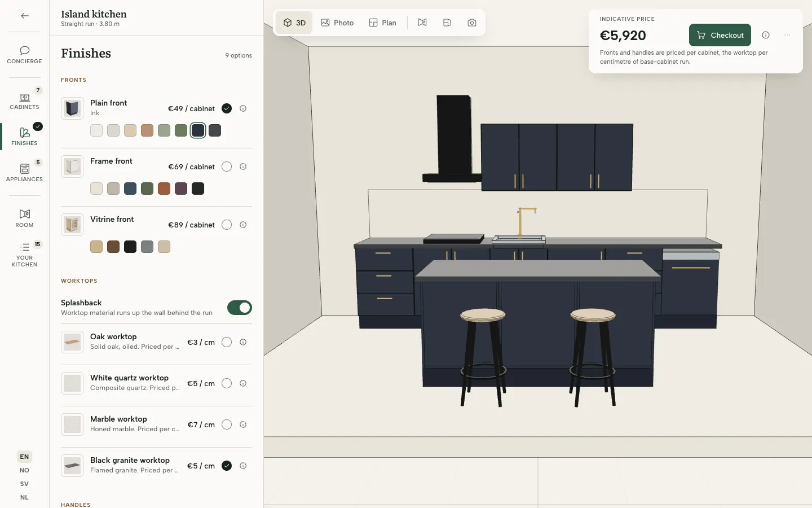Show Marble worktop info
This screenshot has height=508, width=812.
coord(243,424)
